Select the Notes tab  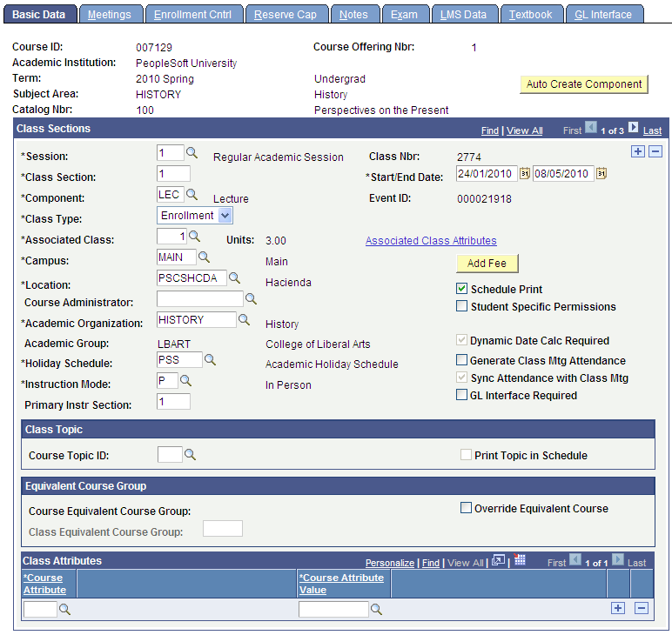click(x=353, y=15)
